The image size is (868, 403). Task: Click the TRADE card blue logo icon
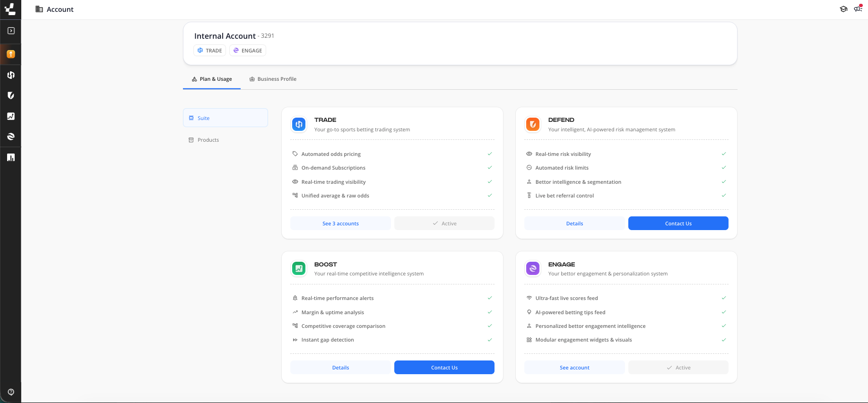pos(299,124)
